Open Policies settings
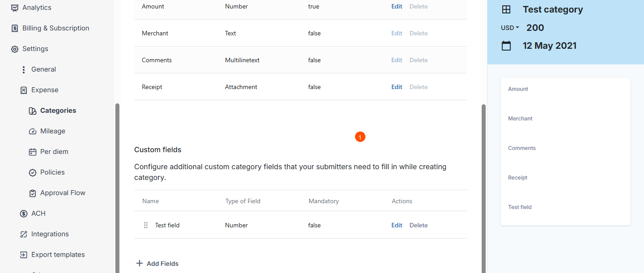 tap(52, 172)
